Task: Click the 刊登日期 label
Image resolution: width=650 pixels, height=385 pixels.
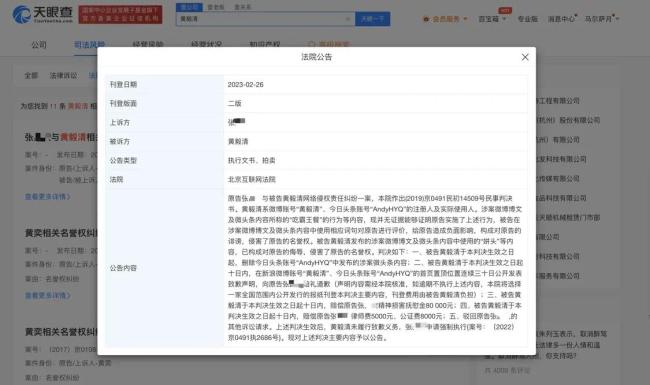Action: coord(123,85)
